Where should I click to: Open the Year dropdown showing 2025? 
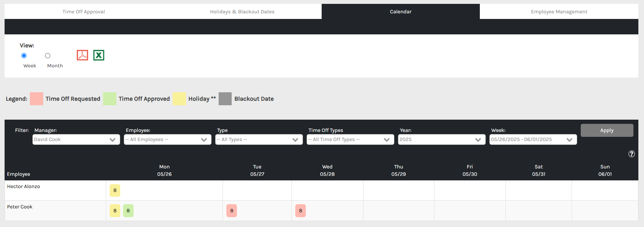442,139
